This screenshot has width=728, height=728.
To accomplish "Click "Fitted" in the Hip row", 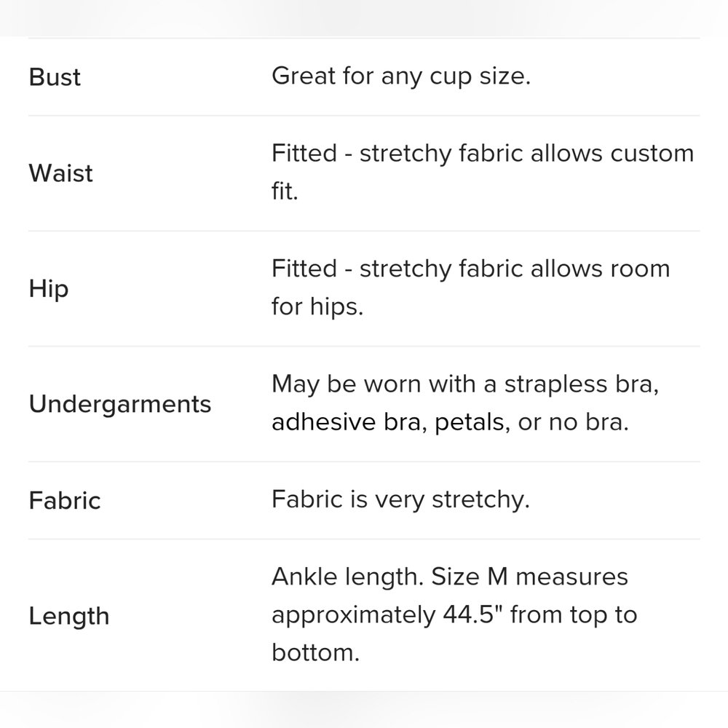I will [x=304, y=269].
